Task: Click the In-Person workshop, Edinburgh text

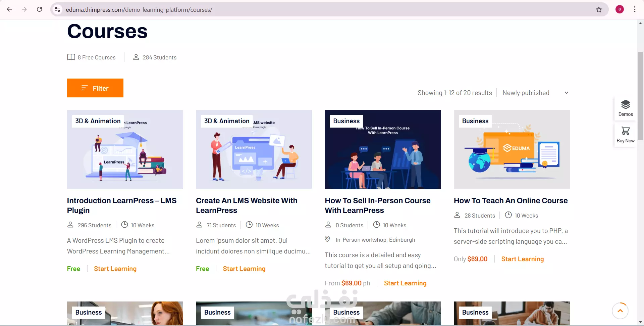Action: pyautogui.click(x=375, y=239)
